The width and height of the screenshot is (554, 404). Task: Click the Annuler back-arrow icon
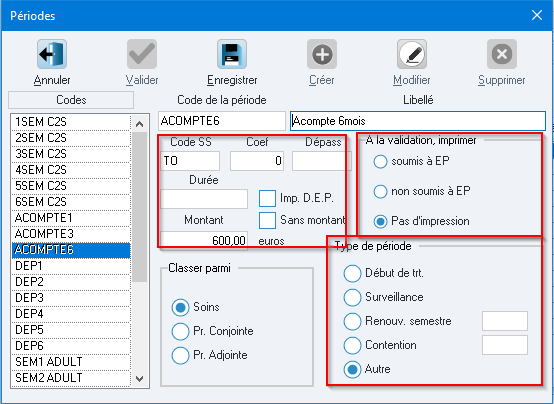(52, 54)
